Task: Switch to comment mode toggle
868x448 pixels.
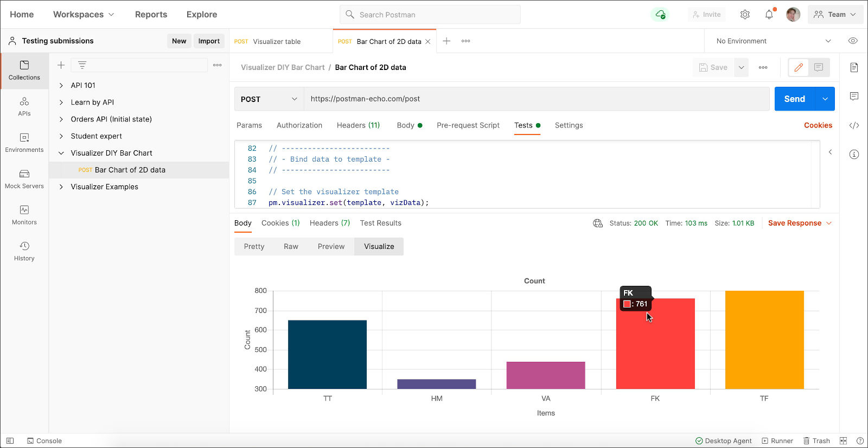Action: click(819, 67)
